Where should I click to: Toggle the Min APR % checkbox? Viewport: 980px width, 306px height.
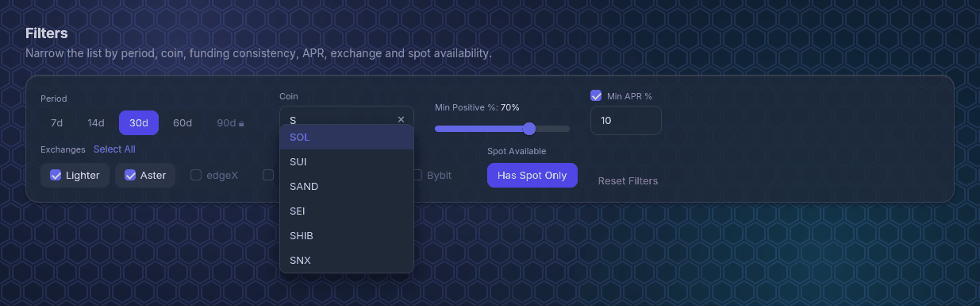coord(596,96)
